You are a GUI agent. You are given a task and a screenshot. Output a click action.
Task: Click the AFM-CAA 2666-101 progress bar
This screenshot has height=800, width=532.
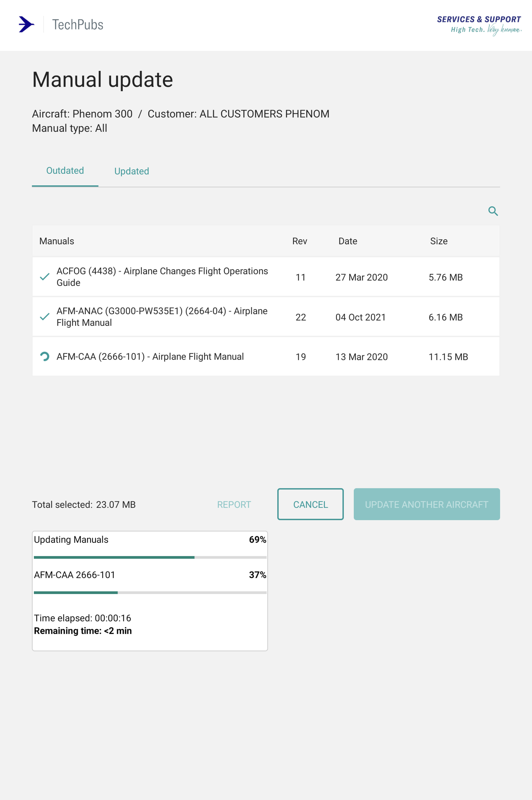coord(150,593)
